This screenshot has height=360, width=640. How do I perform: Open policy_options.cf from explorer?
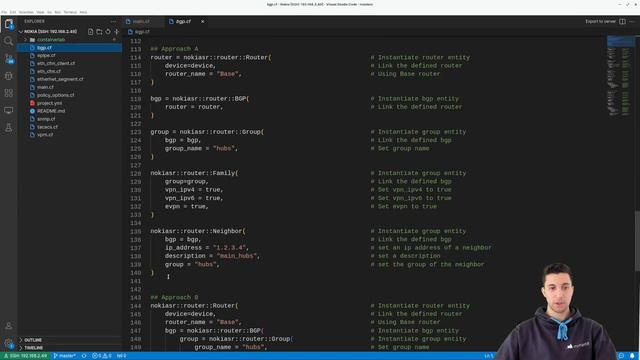coord(56,95)
